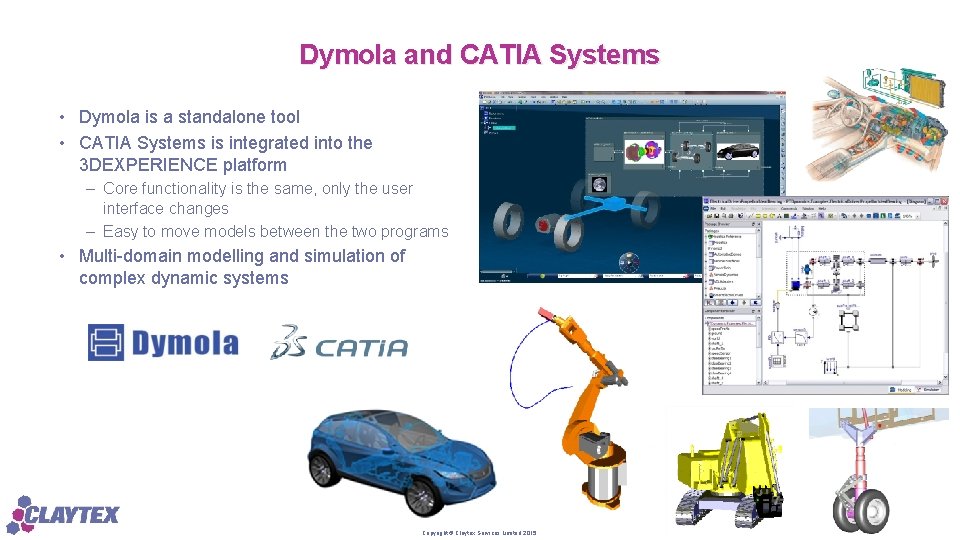Click the red brake disc in CATIA view

point(544,225)
